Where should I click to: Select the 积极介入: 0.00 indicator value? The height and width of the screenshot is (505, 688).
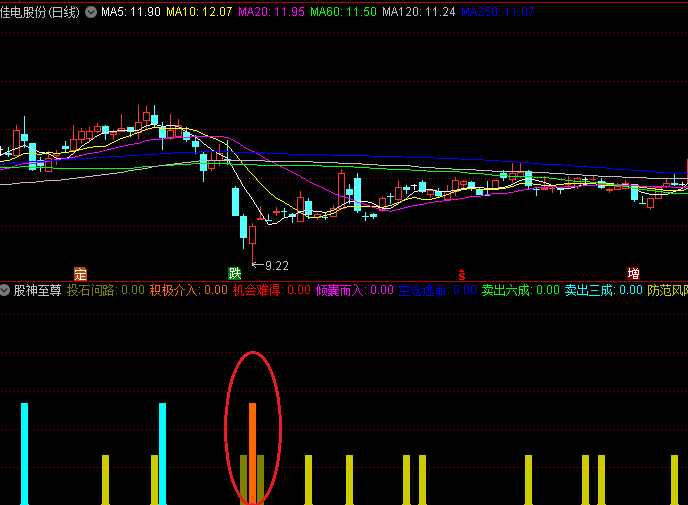point(189,290)
